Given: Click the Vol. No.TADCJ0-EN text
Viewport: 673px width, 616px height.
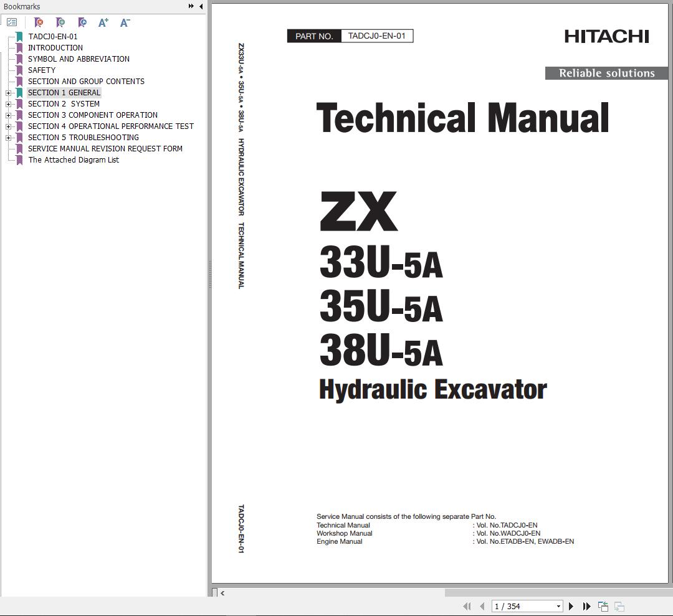Looking at the screenshot, I should [507, 525].
